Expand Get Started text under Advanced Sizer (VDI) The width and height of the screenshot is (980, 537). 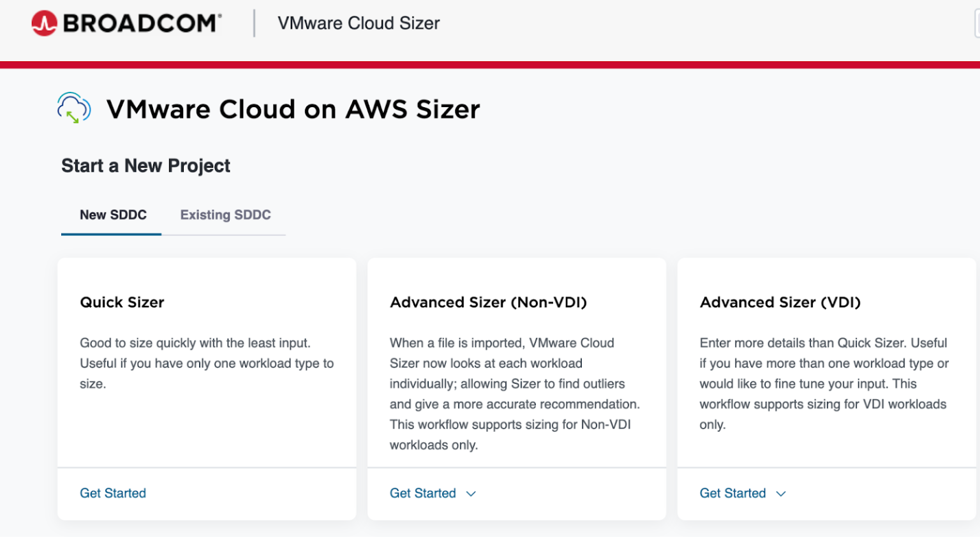pyautogui.click(x=732, y=493)
